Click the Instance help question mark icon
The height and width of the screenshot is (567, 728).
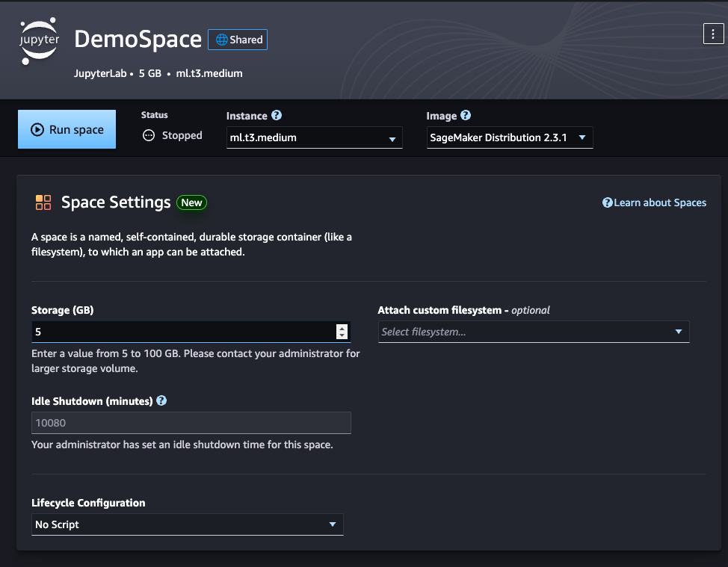(277, 115)
